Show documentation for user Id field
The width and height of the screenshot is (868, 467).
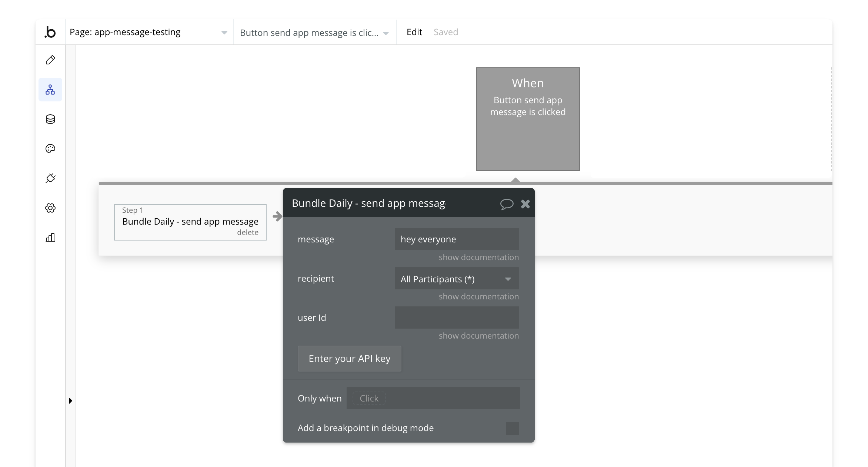479,336
